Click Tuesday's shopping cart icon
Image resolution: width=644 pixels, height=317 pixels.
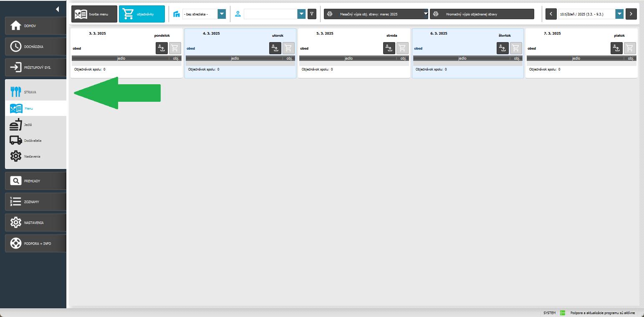[x=288, y=48]
